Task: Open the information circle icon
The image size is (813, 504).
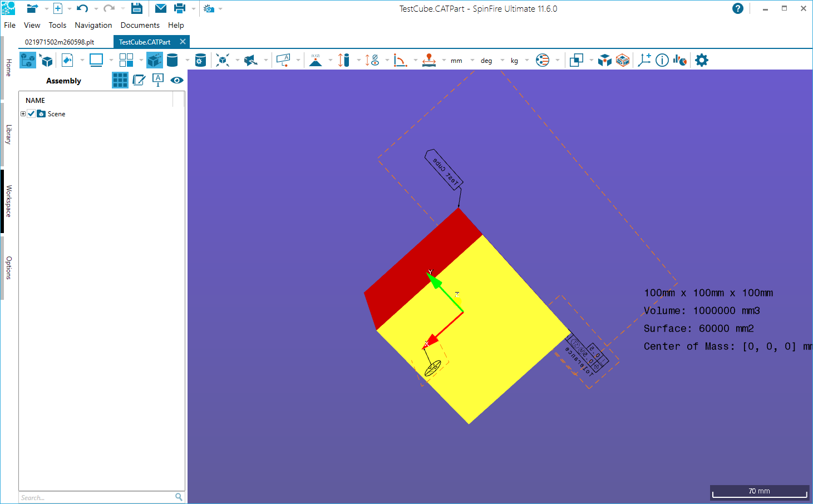Action: coord(662,60)
